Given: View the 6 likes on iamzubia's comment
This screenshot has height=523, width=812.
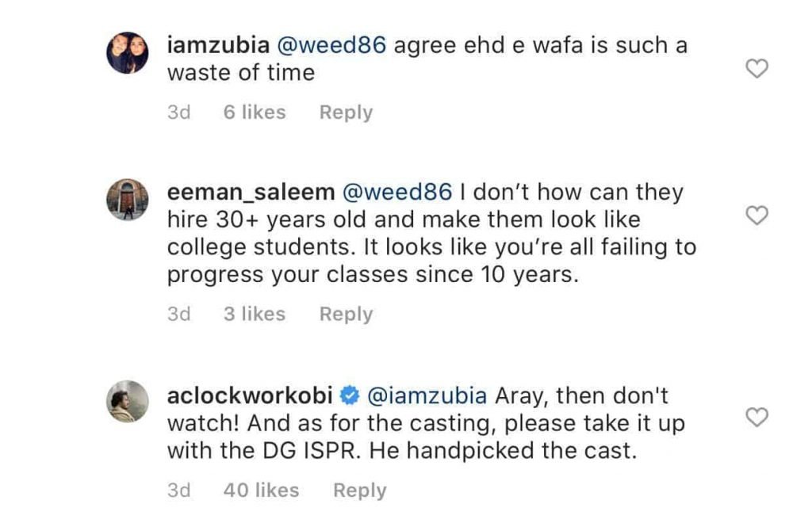Looking at the screenshot, I should (254, 113).
